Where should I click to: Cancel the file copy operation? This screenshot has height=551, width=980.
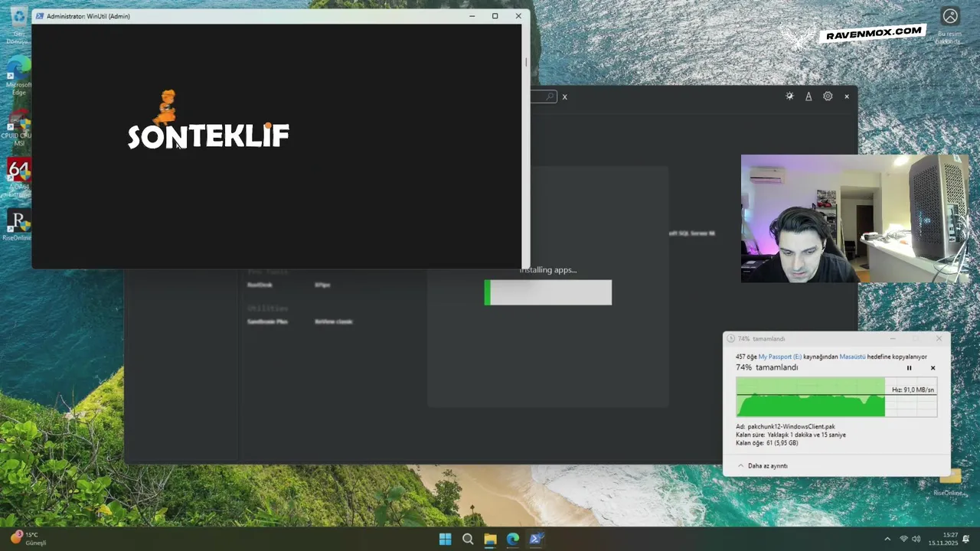(x=933, y=368)
